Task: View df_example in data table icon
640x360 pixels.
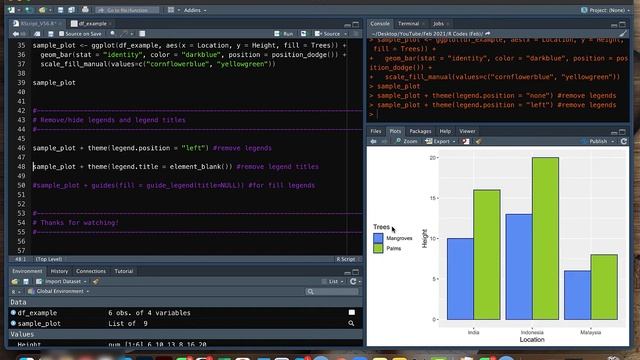Action: click(x=351, y=313)
